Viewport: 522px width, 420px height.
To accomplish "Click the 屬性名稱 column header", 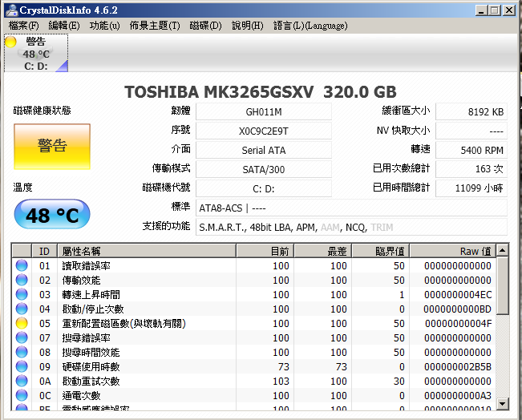I will pyautogui.click(x=147, y=251).
